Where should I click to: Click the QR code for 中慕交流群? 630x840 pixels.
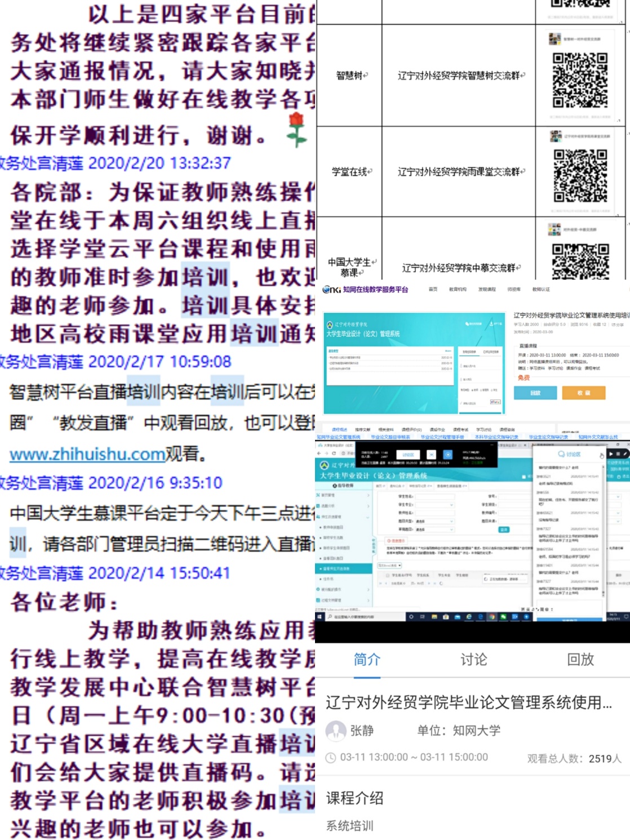click(x=580, y=262)
